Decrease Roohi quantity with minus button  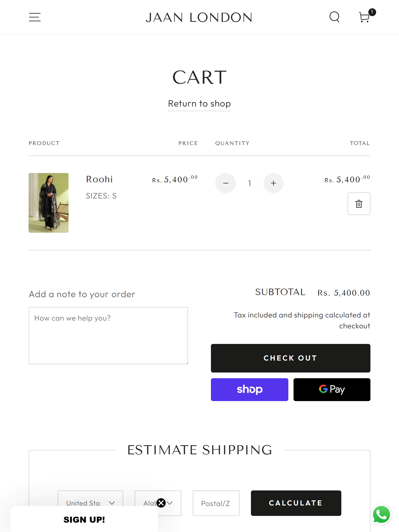tap(225, 183)
